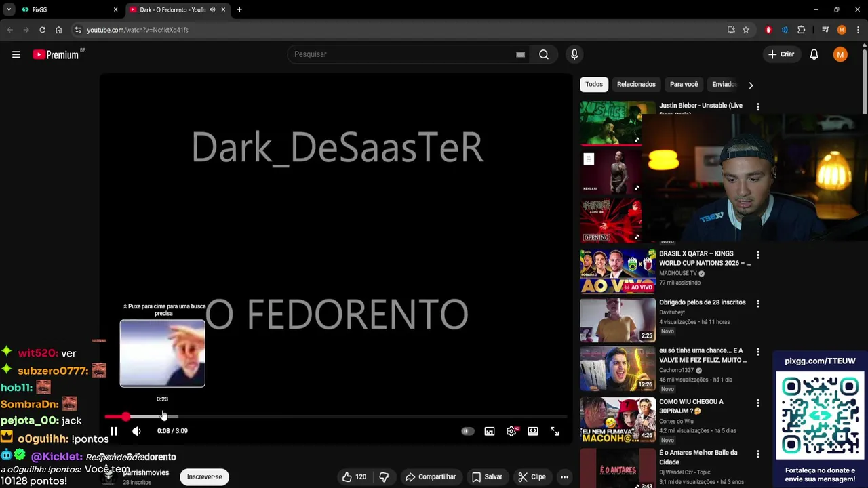
Task: Select the Enviados filter chip
Action: click(724, 85)
